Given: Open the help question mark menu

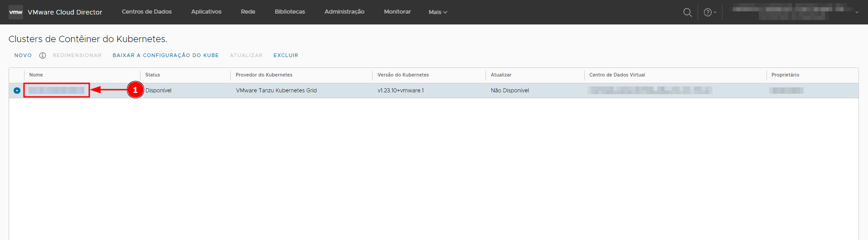Looking at the screenshot, I should [710, 12].
